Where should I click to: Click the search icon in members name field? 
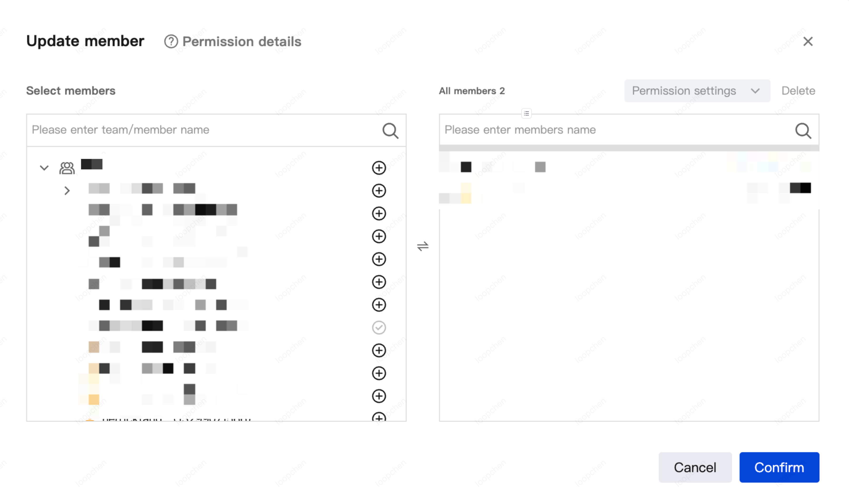[803, 131]
